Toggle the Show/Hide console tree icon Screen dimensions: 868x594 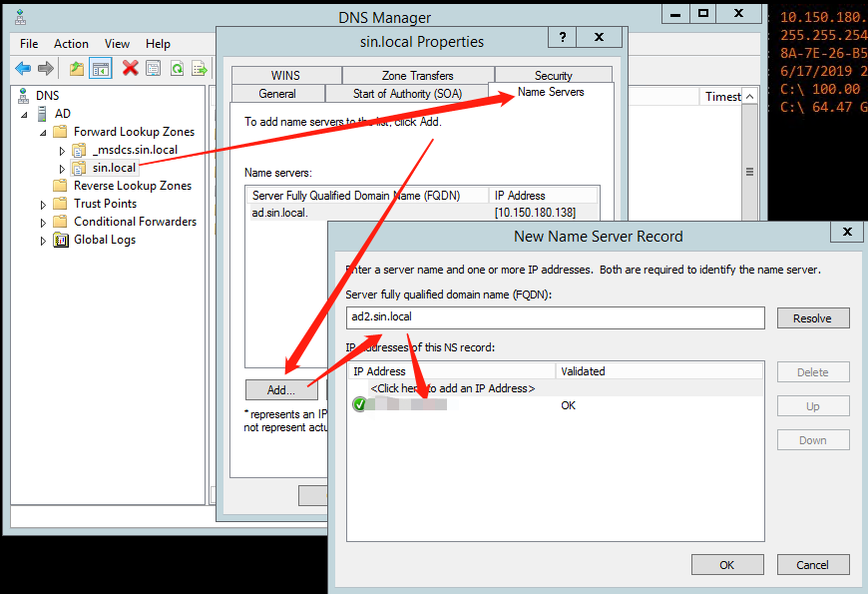(101, 69)
